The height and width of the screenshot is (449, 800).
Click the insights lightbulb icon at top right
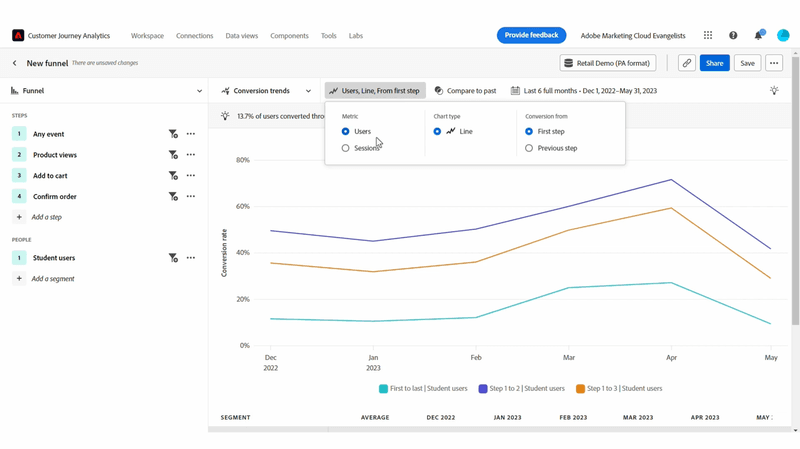774,91
